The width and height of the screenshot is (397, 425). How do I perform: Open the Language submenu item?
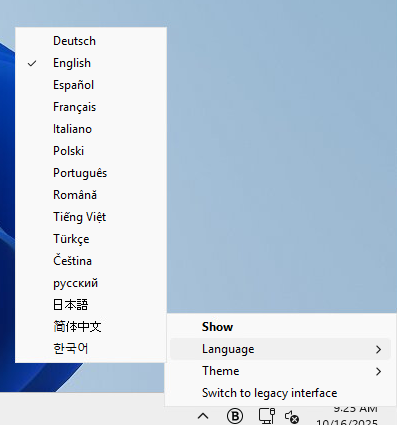click(280, 349)
